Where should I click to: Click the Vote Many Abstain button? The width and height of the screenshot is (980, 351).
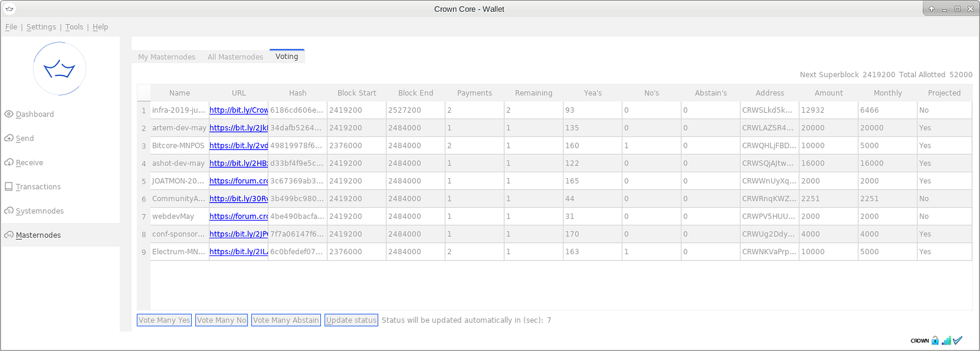point(286,320)
